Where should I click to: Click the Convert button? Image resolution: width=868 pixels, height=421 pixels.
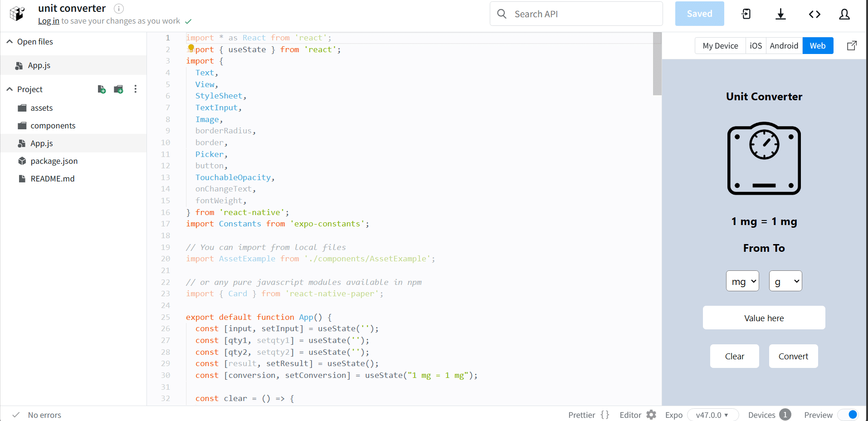(793, 356)
